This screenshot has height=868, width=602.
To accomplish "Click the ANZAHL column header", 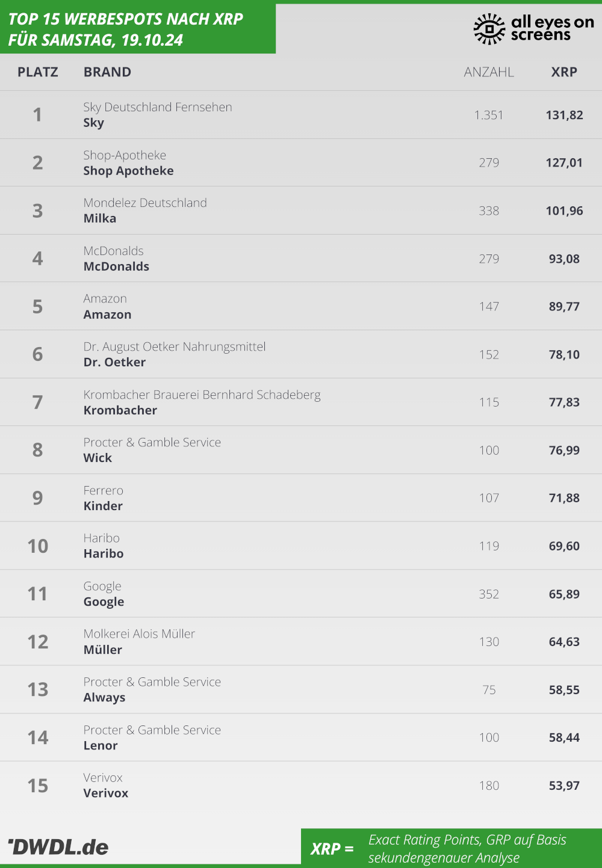I will [489, 72].
